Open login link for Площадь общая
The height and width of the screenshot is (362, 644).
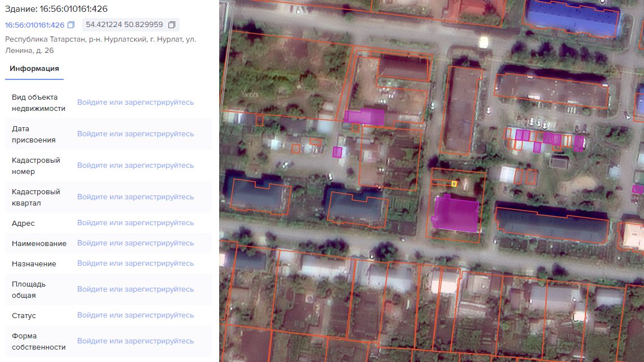pyautogui.click(x=136, y=290)
